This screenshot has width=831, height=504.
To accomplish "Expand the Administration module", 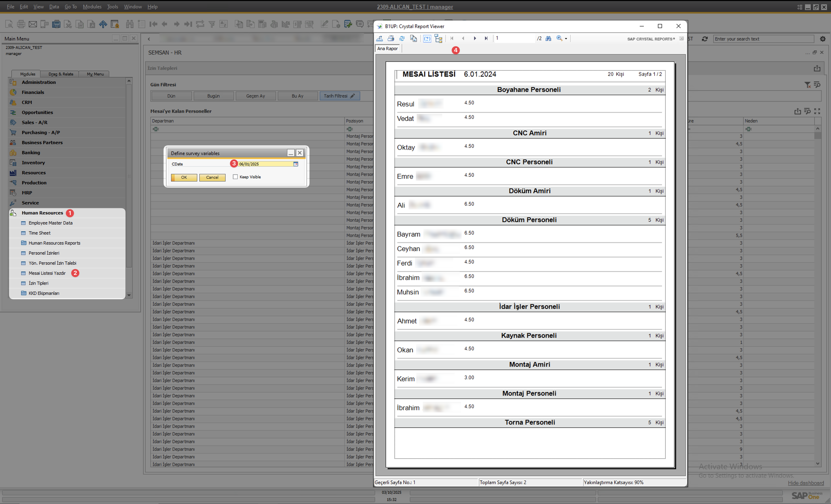I will tap(39, 82).
